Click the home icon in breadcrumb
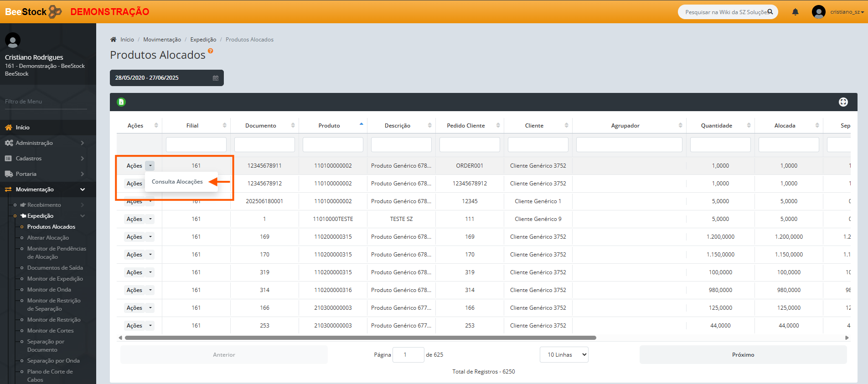Viewport: 868px width, 384px height. pyautogui.click(x=114, y=40)
